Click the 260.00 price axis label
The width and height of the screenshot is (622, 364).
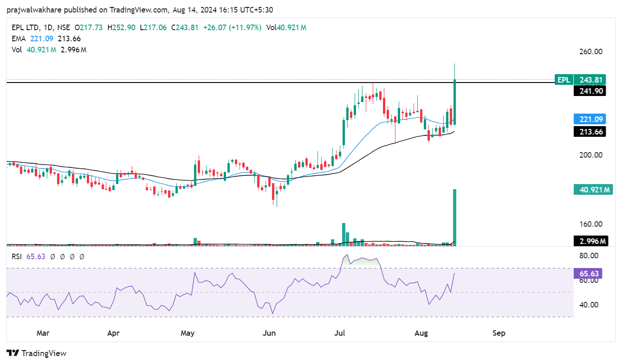(591, 51)
